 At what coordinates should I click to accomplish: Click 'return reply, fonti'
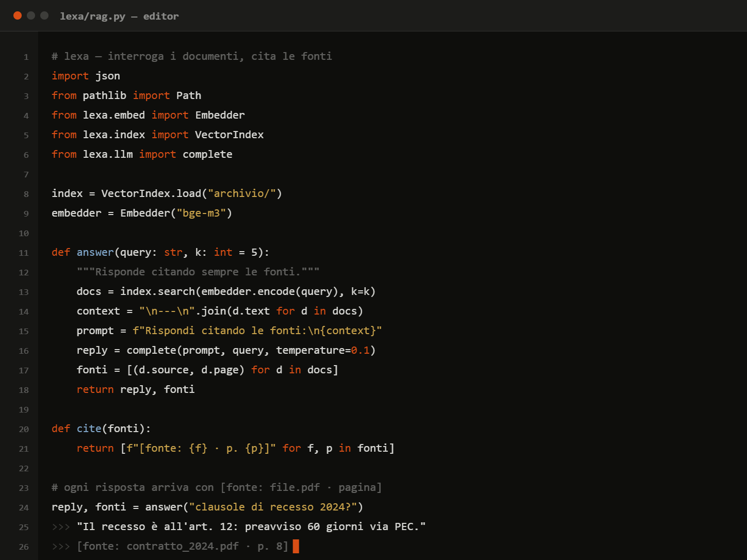[x=136, y=389]
